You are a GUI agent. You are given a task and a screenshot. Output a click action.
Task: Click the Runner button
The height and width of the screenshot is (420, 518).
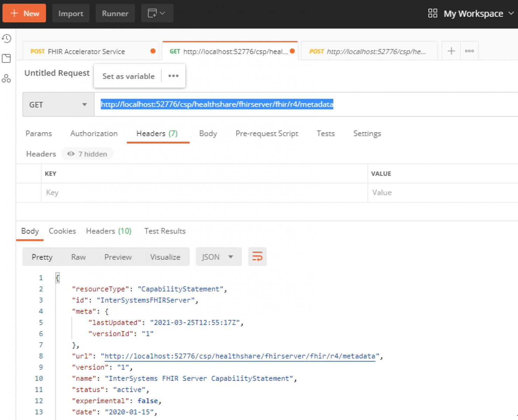tap(115, 13)
